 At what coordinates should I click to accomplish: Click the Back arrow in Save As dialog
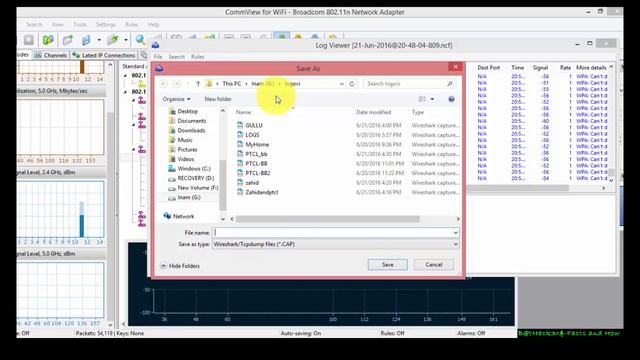tap(164, 84)
